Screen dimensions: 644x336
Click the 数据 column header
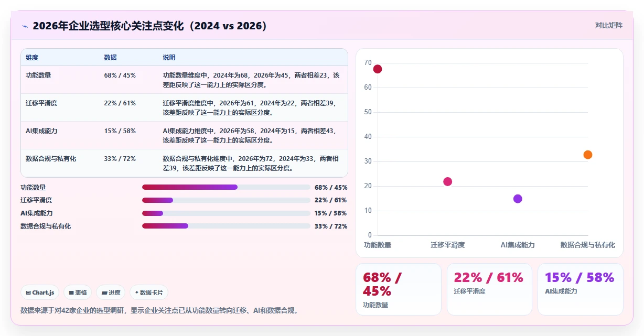(111, 57)
